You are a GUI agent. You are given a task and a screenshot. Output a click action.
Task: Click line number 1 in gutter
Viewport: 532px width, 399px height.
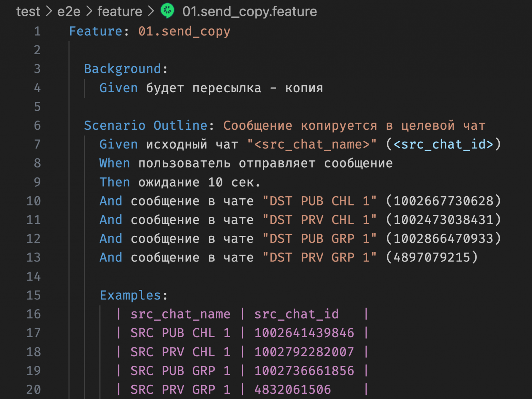coord(37,31)
